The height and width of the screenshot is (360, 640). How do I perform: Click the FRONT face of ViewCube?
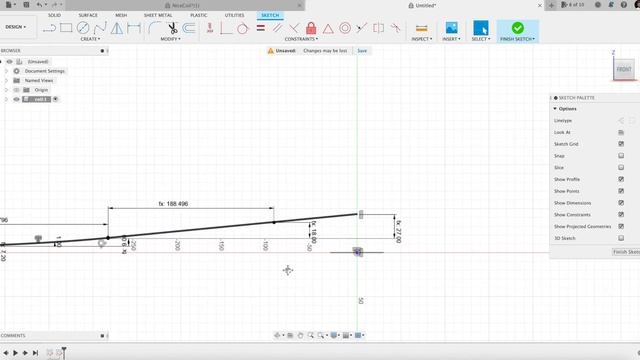(624, 69)
